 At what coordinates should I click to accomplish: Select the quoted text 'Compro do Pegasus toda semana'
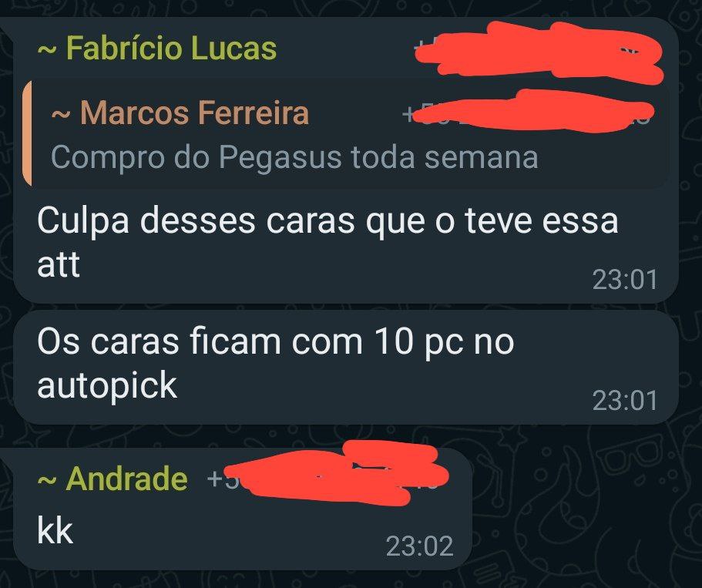point(294,157)
